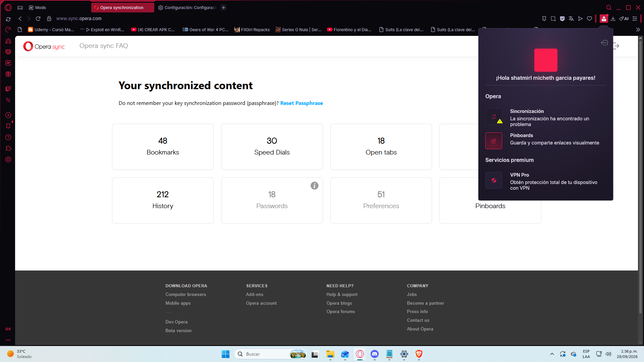The width and height of the screenshot is (644, 362).
Task: Open the ad blocker shield icon
Action: (562, 19)
